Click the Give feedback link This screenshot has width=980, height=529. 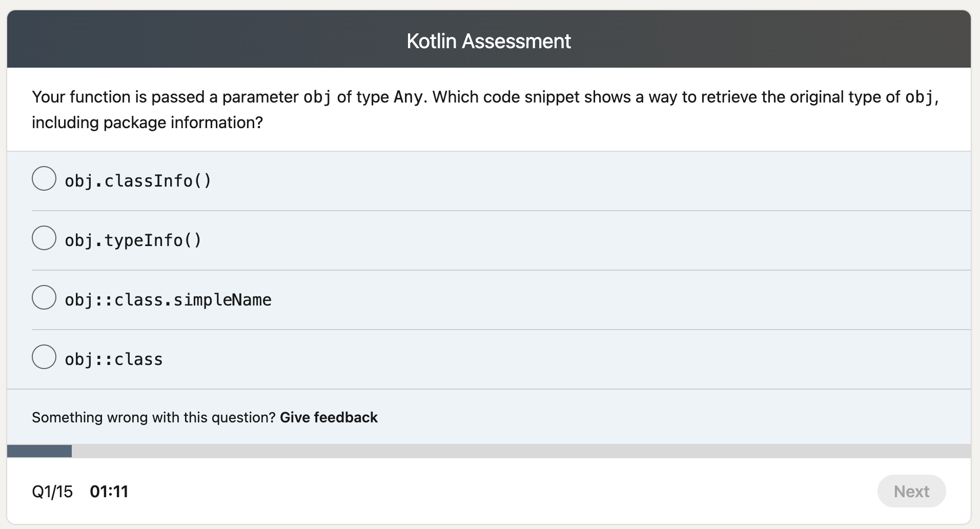pos(329,417)
